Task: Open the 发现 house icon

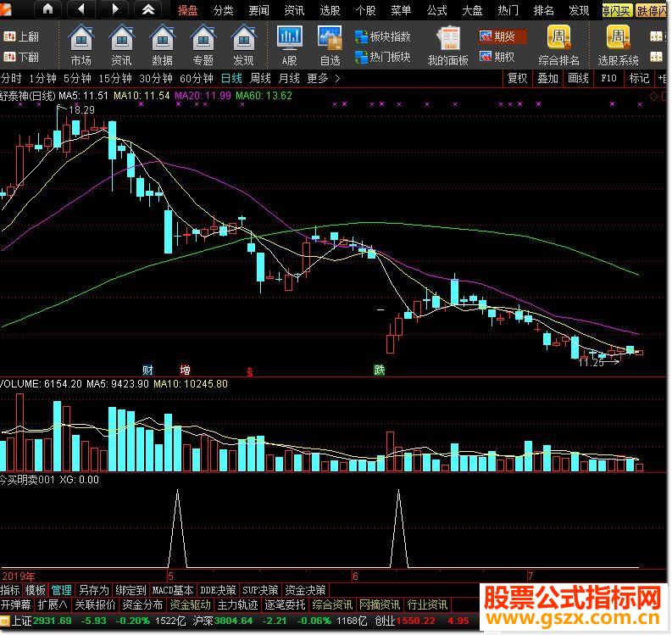Action: [x=243, y=45]
